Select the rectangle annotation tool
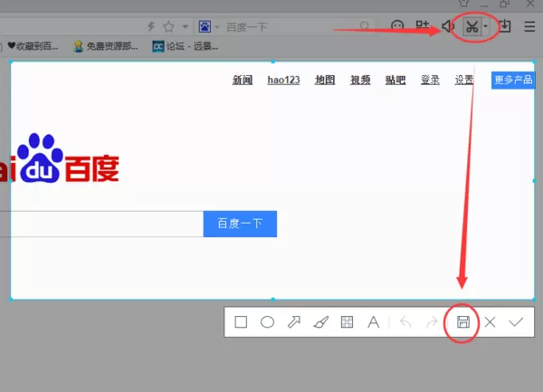This screenshot has height=392, width=543. coord(241,322)
